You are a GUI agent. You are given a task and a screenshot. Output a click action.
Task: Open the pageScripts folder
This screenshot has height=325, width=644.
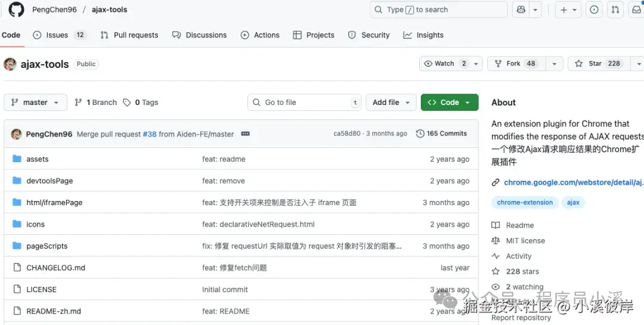[x=47, y=246]
